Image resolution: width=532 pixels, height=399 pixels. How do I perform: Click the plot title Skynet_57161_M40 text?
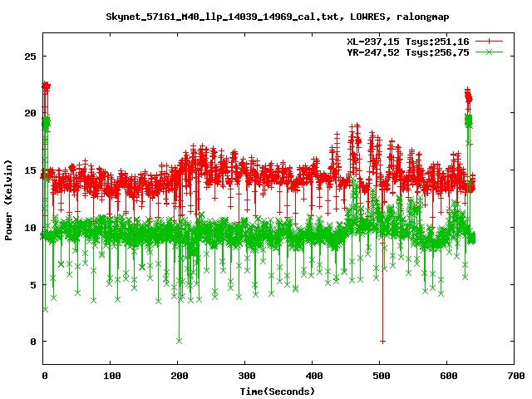click(x=277, y=17)
